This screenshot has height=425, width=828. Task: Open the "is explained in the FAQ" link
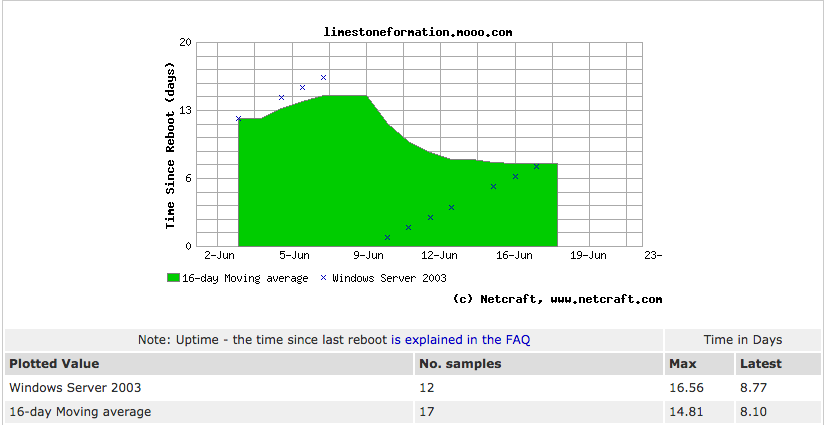tap(460, 340)
